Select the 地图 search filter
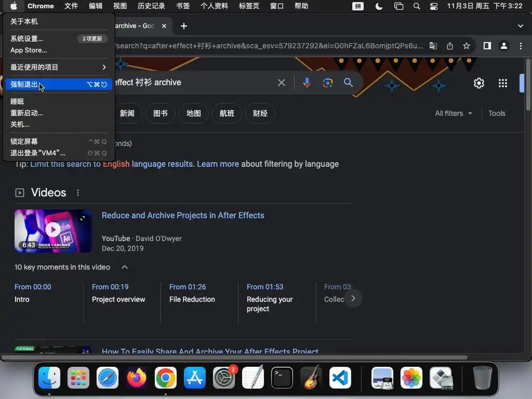The width and height of the screenshot is (532, 399). pyautogui.click(x=193, y=113)
